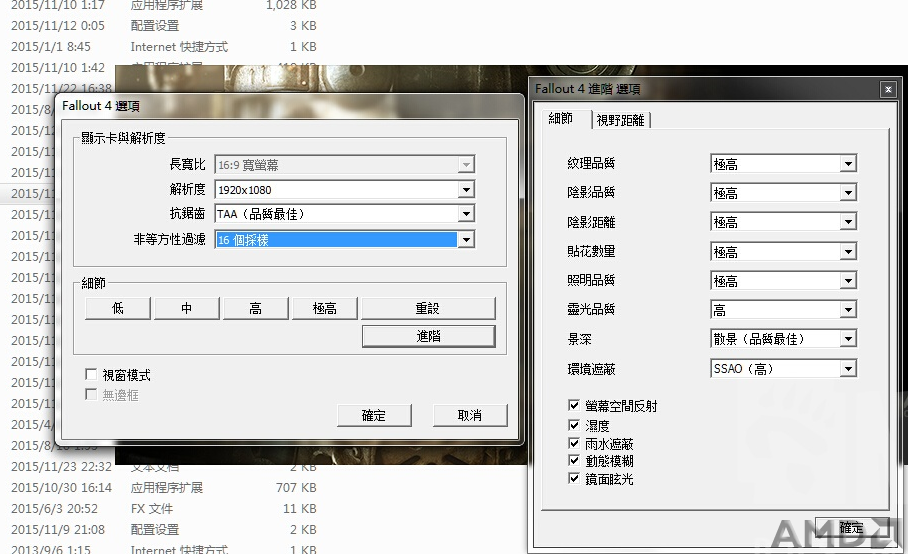Select the FX 文件 row in Explorer
This screenshot has height=554, width=908.
[x=164, y=508]
